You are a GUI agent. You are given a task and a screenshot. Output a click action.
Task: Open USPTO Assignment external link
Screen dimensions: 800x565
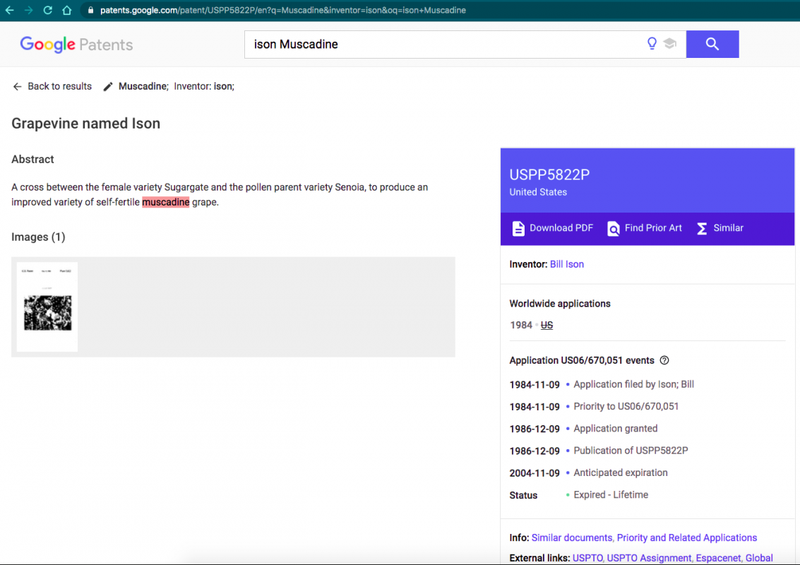click(x=648, y=558)
